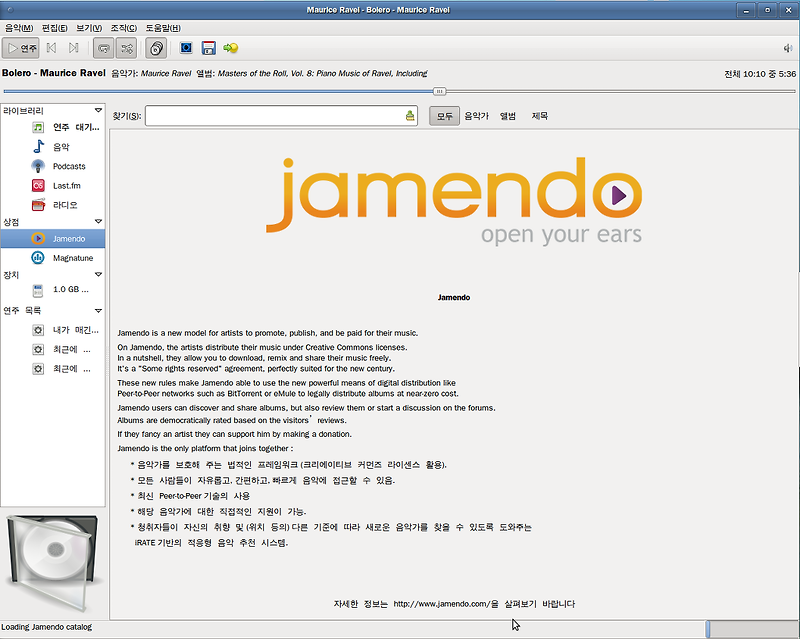Viewport: 800px width, 639px height.
Task: Click the Podcasts label in sidebar
Action: pos(69,166)
